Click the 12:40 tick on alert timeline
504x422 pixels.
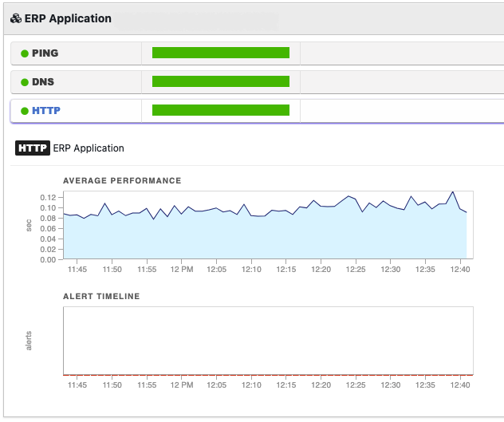460,385
